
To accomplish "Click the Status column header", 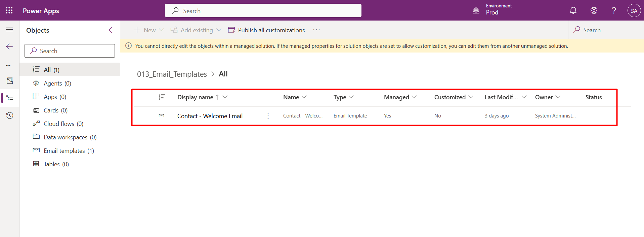I will pyautogui.click(x=594, y=97).
